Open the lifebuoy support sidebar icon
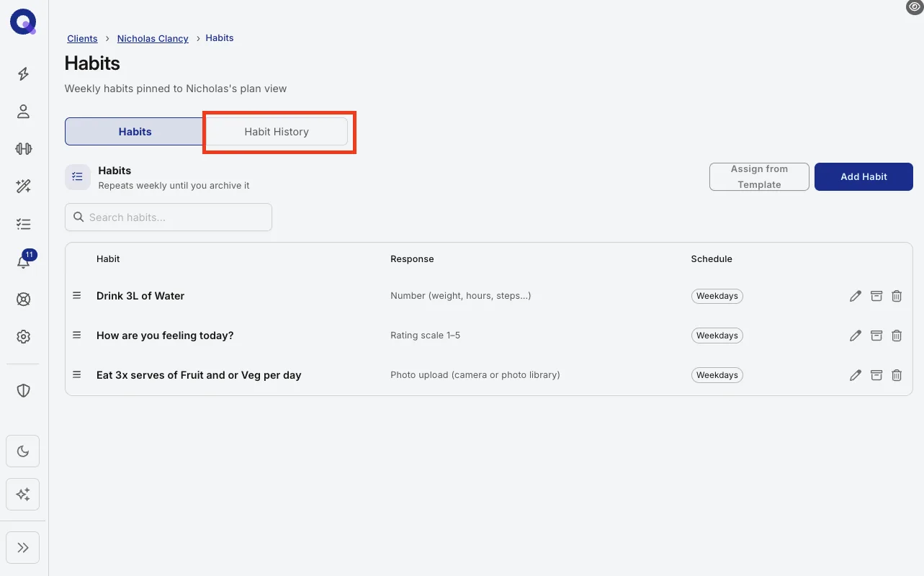 pyautogui.click(x=23, y=299)
